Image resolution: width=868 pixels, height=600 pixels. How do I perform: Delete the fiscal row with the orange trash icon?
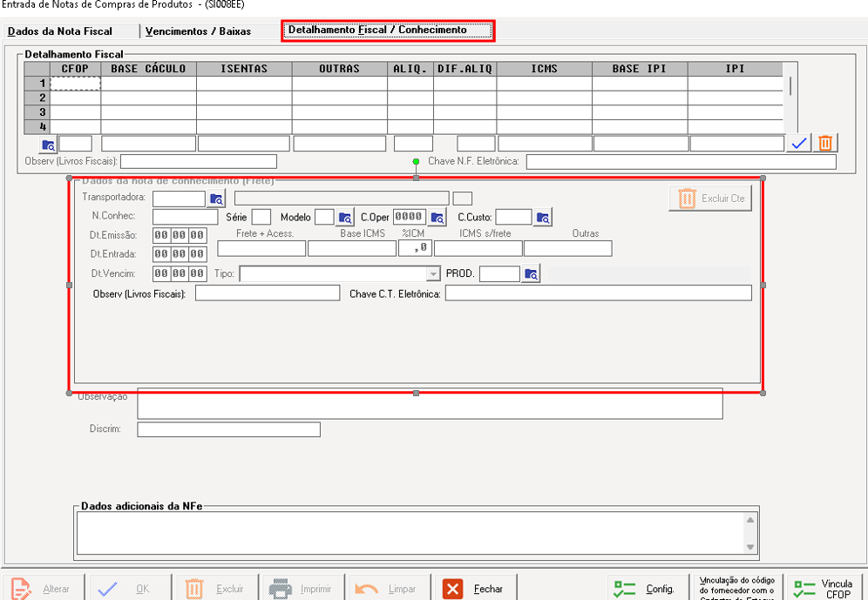[x=825, y=144]
